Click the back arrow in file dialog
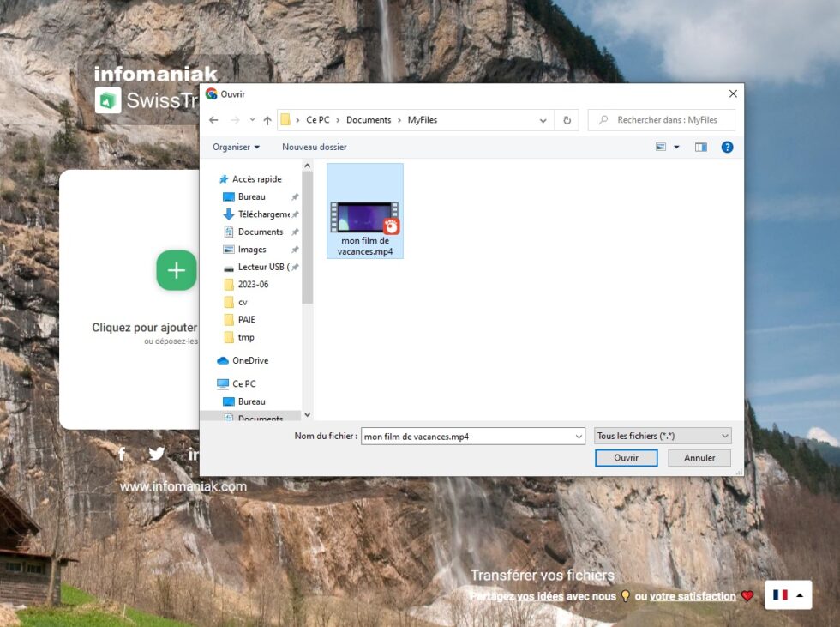840x627 pixels. (213, 120)
